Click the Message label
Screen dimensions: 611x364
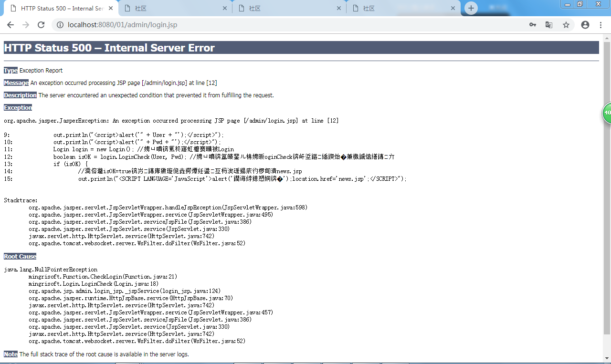(x=16, y=83)
